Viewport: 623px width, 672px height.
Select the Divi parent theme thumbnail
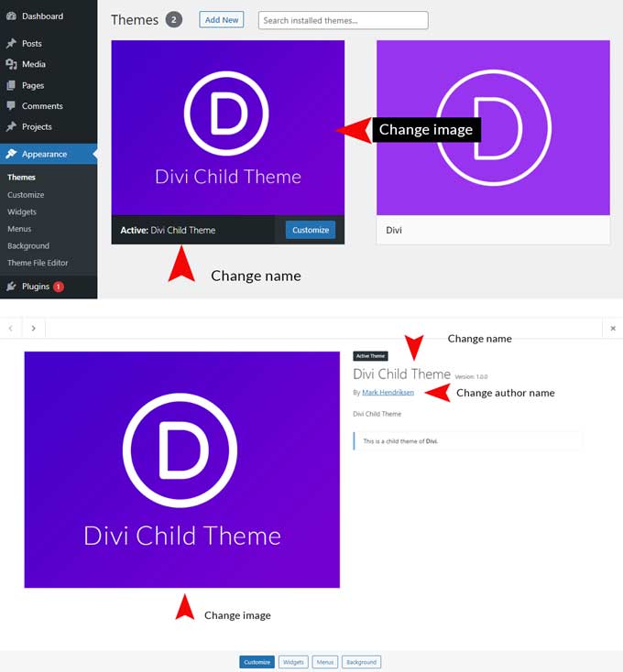pyautogui.click(x=493, y=127)
